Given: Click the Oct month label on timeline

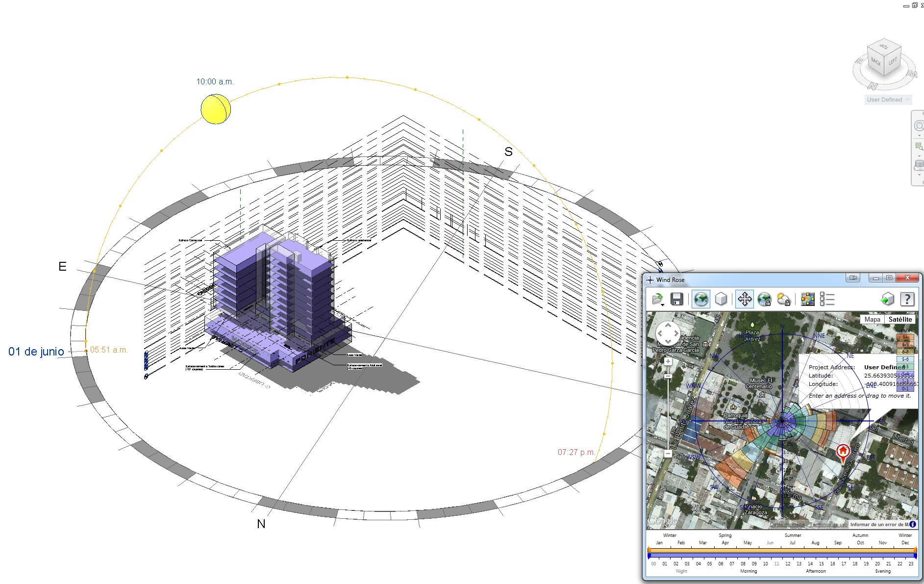Looking at the screenshot, I should (x=860, y=543).
